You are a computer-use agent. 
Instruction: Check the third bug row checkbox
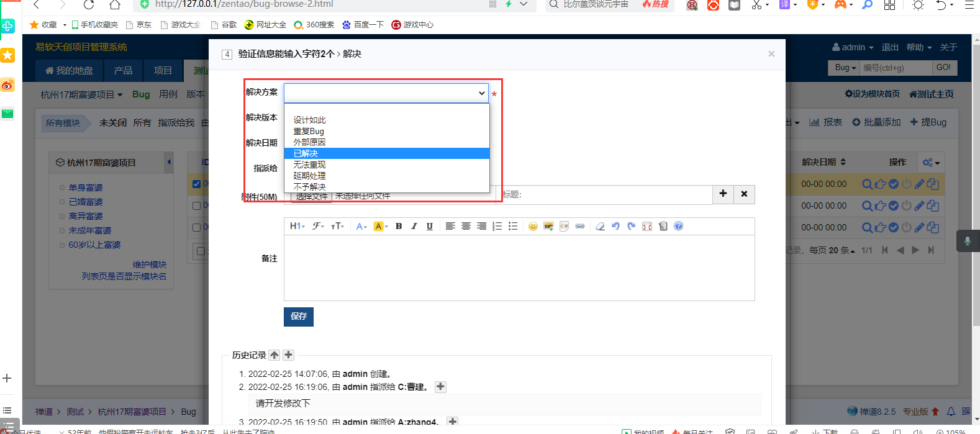point(196,228)
